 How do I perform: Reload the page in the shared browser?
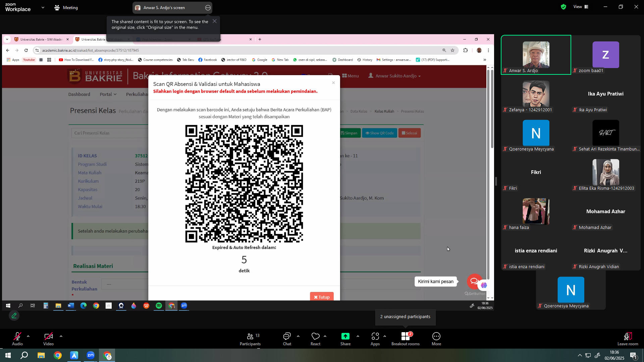click(x=26, y=50)
